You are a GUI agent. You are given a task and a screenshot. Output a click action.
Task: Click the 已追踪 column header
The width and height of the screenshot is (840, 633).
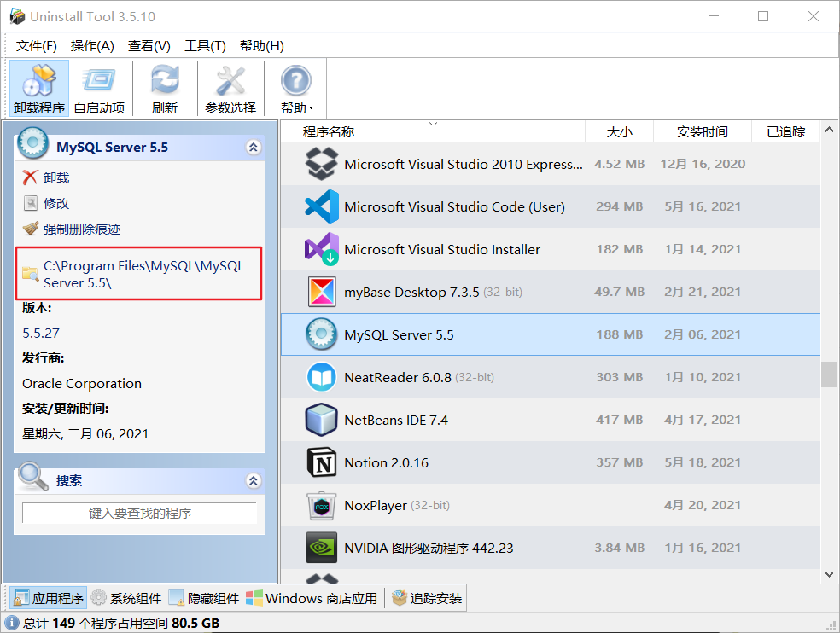(x=785, y=131)
